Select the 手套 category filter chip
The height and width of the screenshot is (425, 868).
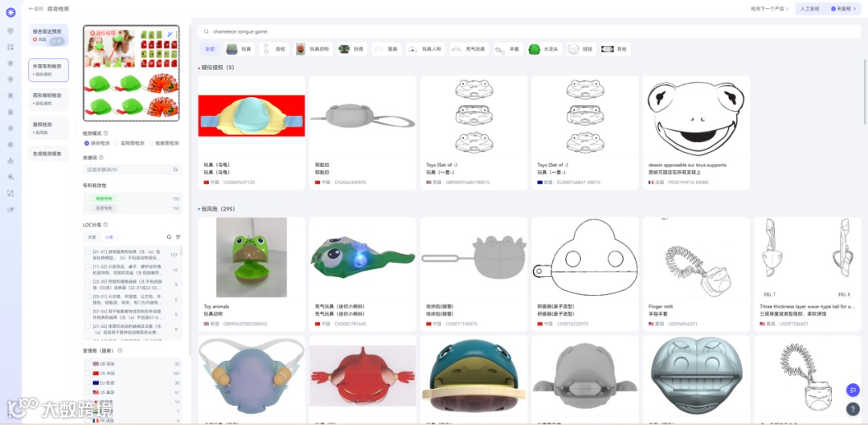pyautogui.click(x=508, y=49)
